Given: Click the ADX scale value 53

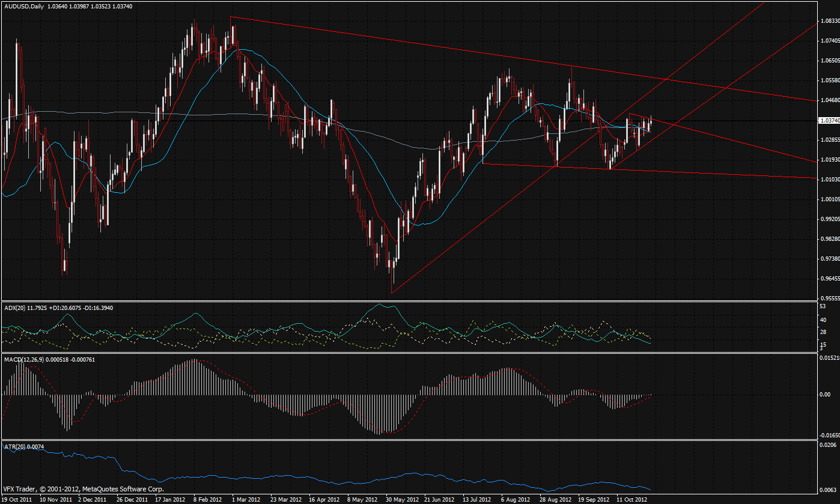Looking at the screenshot, I should (823, 307).
